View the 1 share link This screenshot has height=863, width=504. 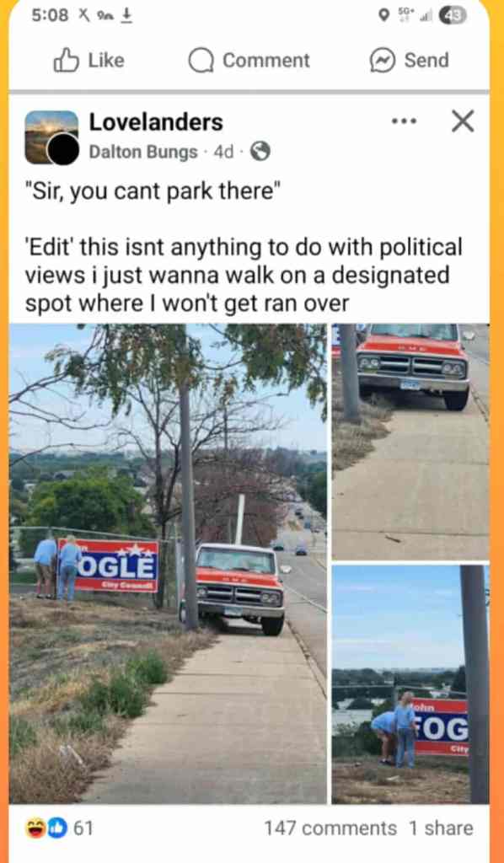click(x=441, y=828)
